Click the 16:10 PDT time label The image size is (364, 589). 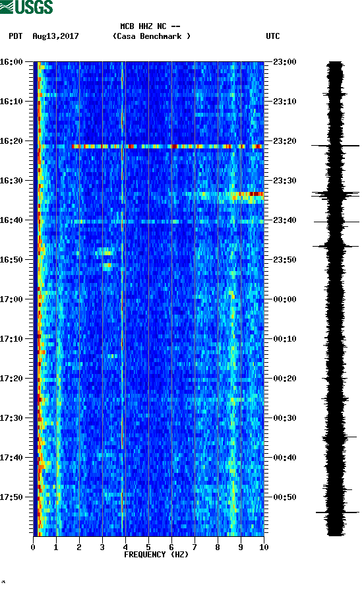pyautogui.click(x=11, y=102)
